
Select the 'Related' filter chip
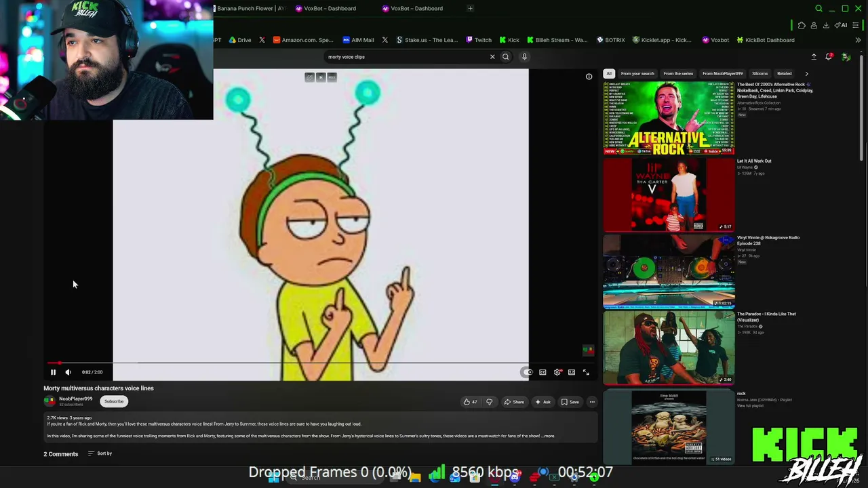point(785,73)
